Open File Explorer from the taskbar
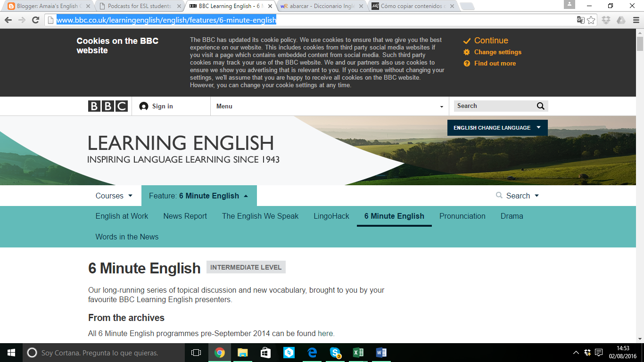The height and width of the screenshot is (362, 644). (242, 353)
